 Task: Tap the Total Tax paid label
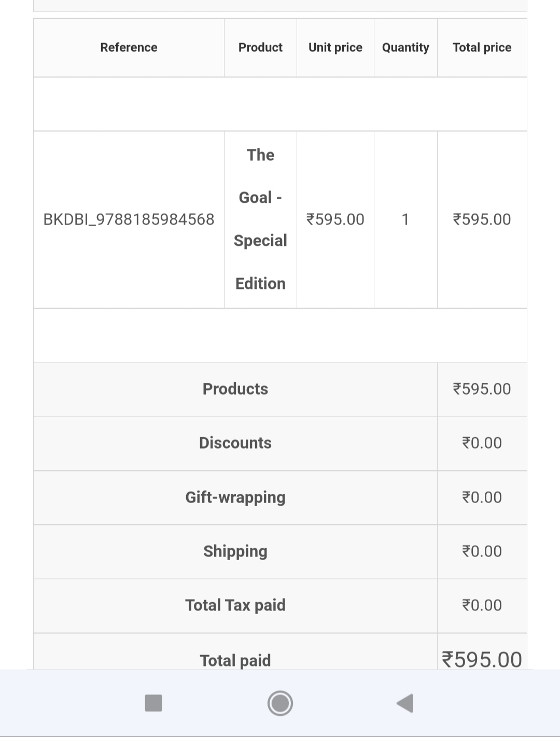coord(235,605)
